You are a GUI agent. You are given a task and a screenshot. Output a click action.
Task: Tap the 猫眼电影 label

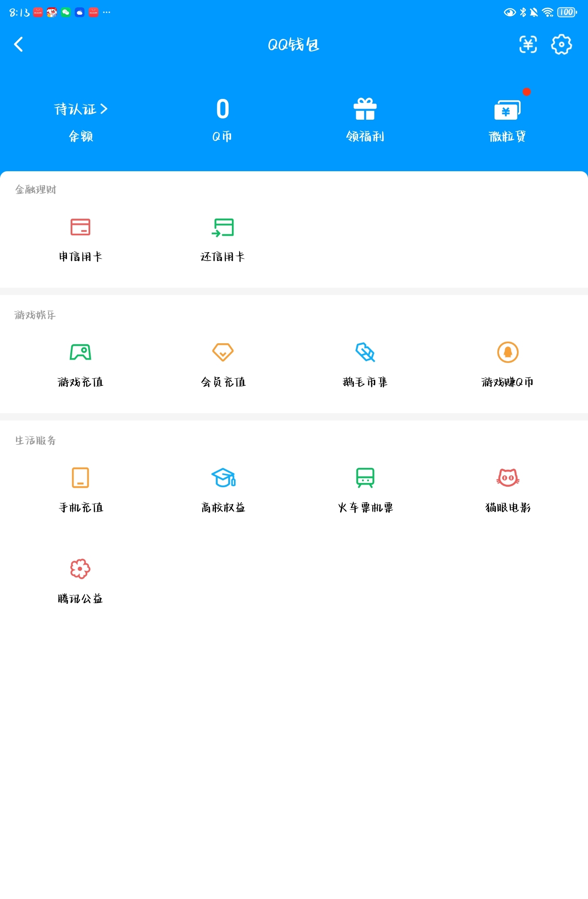508,508
